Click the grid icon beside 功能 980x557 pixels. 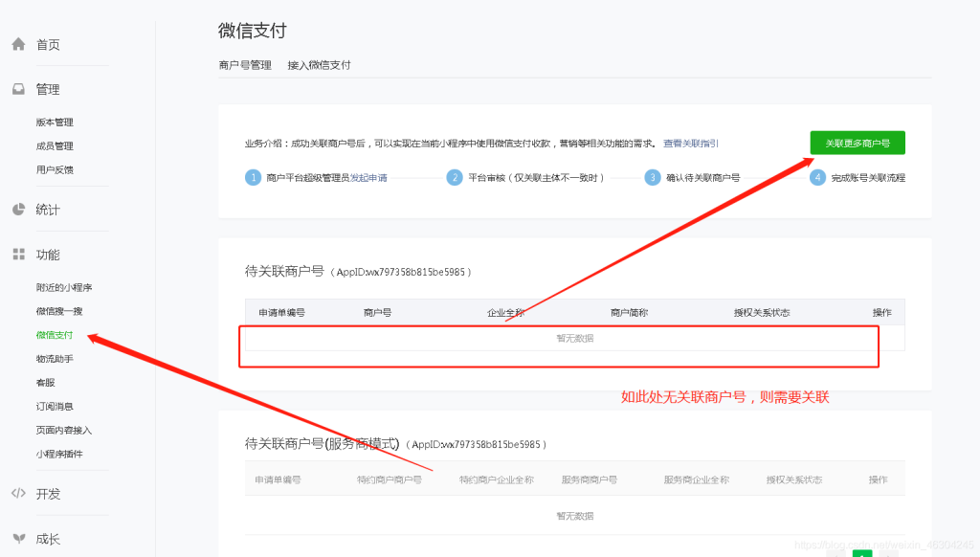(x=18, y=255)
